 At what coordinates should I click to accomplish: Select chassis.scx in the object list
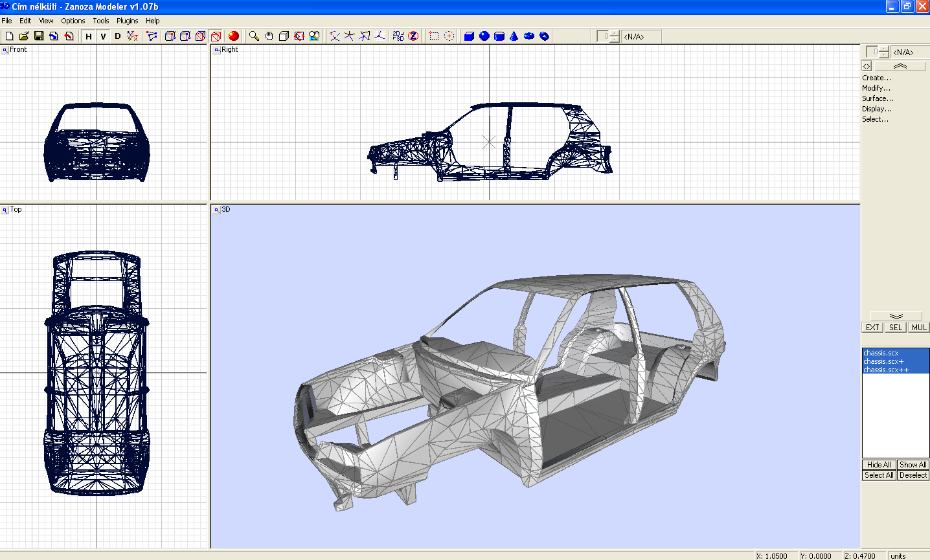[896, 353]
